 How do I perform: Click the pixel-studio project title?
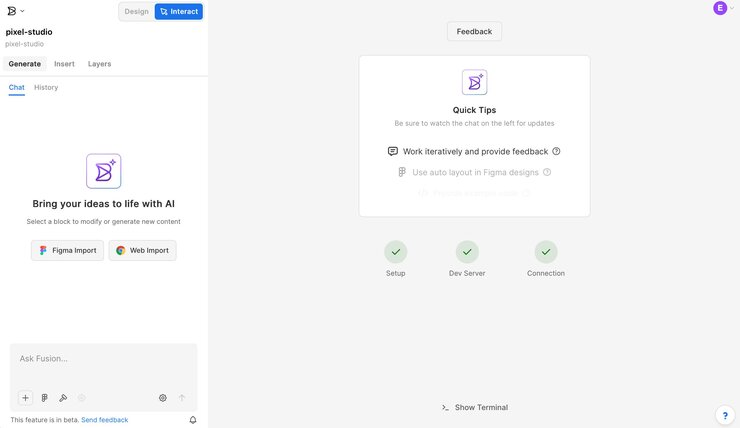pos(29,32)
